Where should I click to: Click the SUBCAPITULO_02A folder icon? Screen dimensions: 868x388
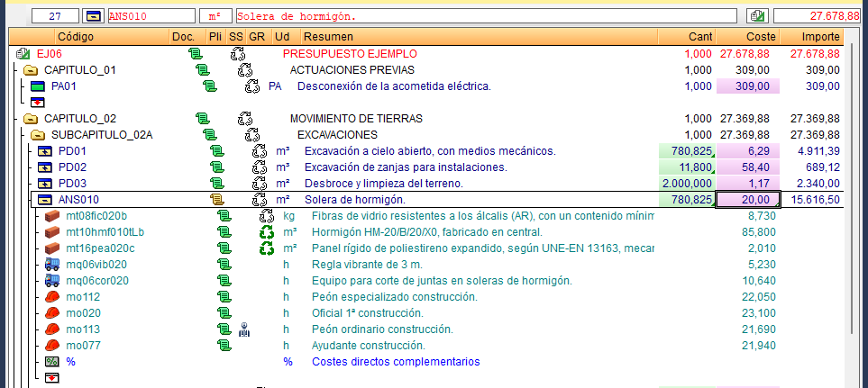tap(38, 135)
